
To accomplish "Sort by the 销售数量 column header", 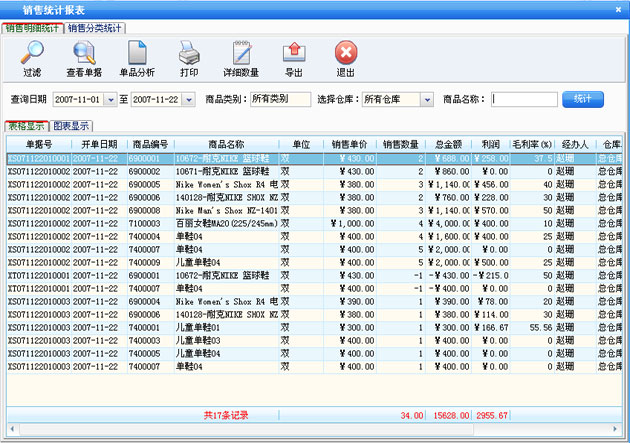I will point(402,144).
